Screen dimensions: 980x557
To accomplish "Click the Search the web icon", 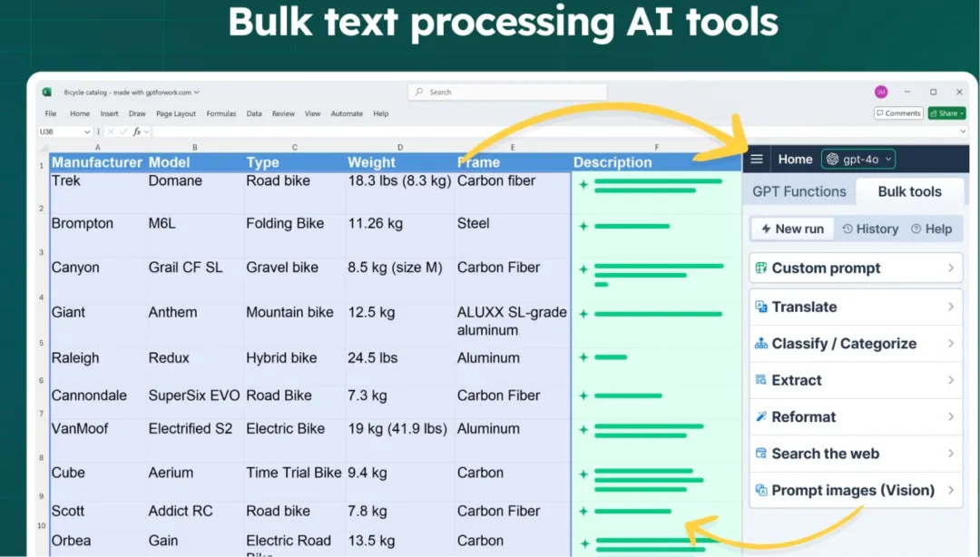I will [760, 454].
